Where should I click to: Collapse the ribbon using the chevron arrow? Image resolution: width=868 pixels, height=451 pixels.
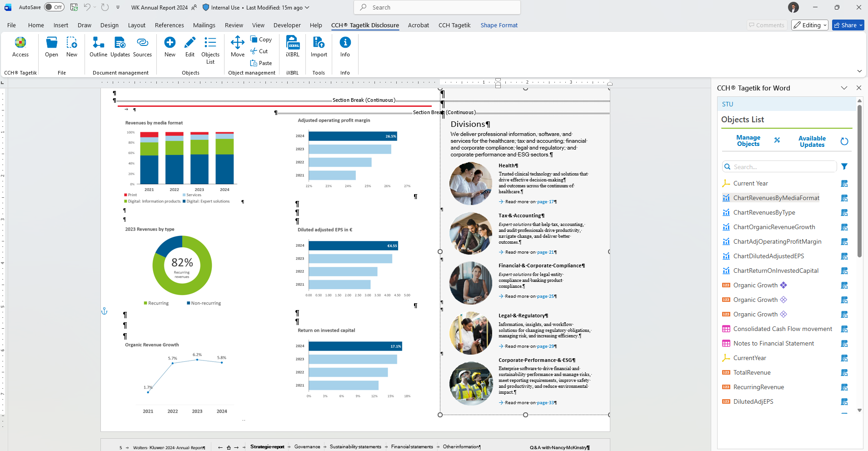click(x=859, y=71)
